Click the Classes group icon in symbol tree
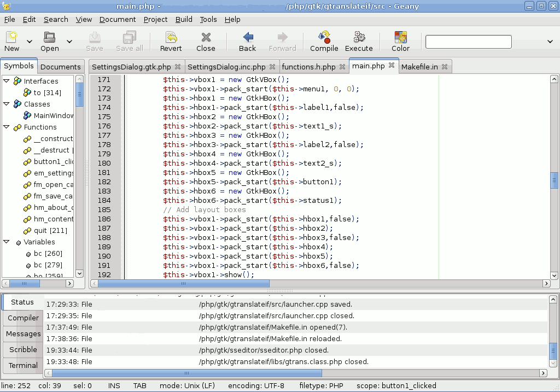This screenshot has width=560, height=392. [17, 104]
